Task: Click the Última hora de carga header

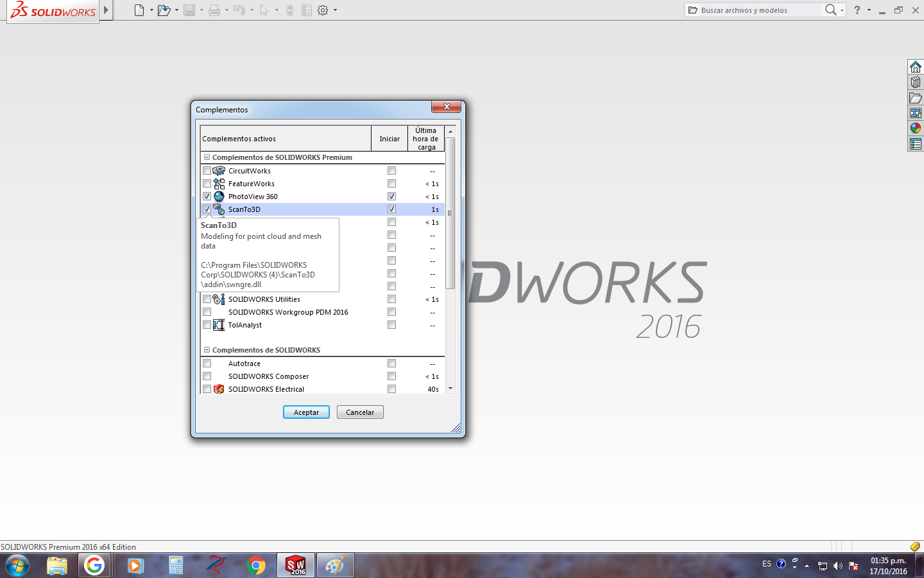Action: point(426,139)
